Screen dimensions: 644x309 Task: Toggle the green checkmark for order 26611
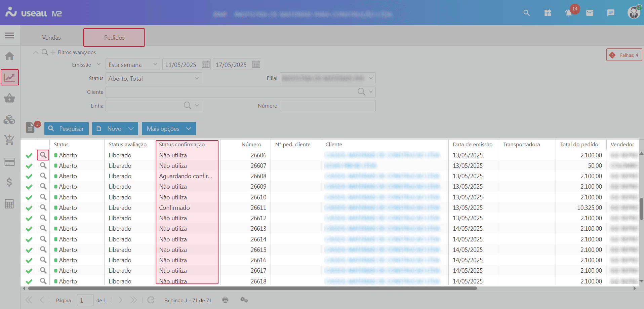pos(29,208)
